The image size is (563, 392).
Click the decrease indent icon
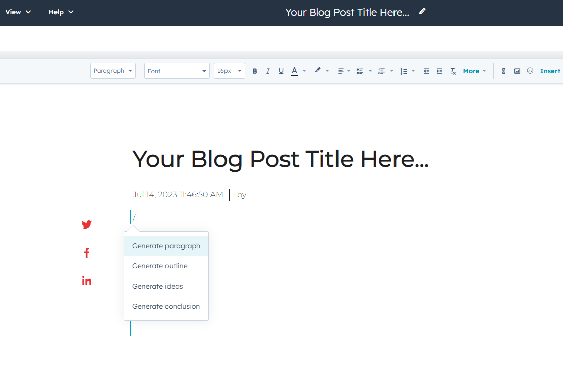pos(426,71)
